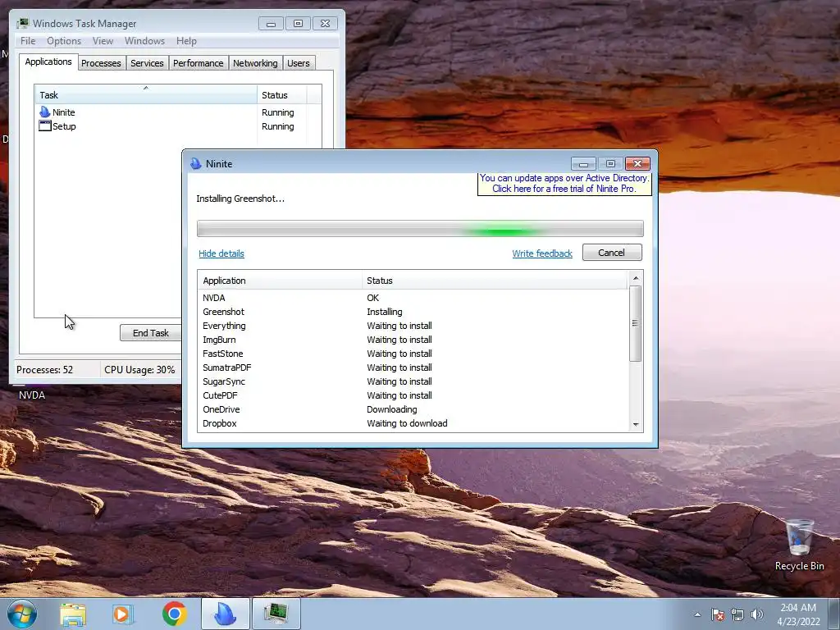Select the NVDA row in Ninite list
Screen dimensions: 840x630
click(413, 298)
